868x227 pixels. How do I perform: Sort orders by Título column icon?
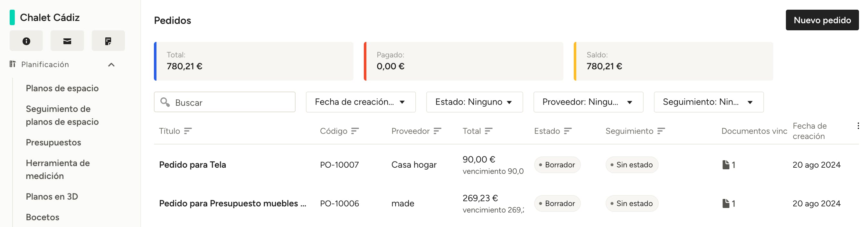pyautogui.click(x=188, y=131)
